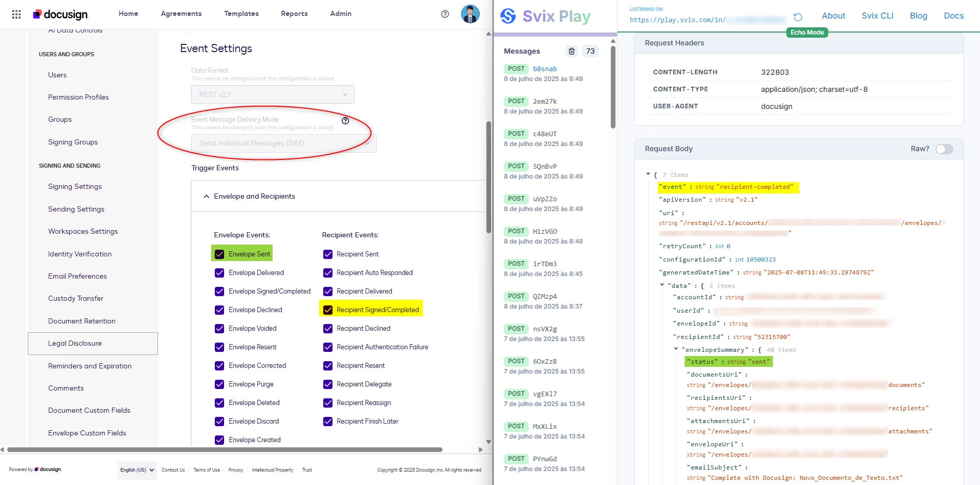Screen dimensions: 980x485
Task: Open Users in the admin sidebar
Action: (57, 75)
